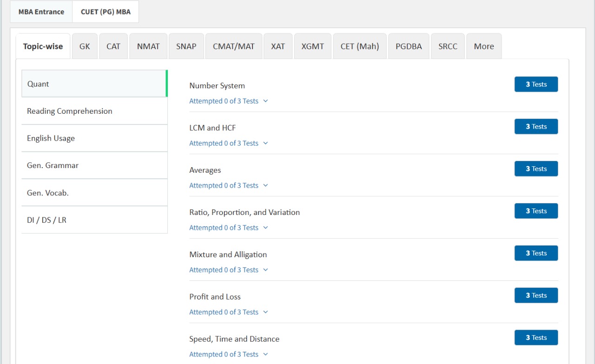The width and height of the screenshot is (595, 364).
Task: Open 3 Tests for Ratio, Proportion, and Variation
Action: [536, 211]
